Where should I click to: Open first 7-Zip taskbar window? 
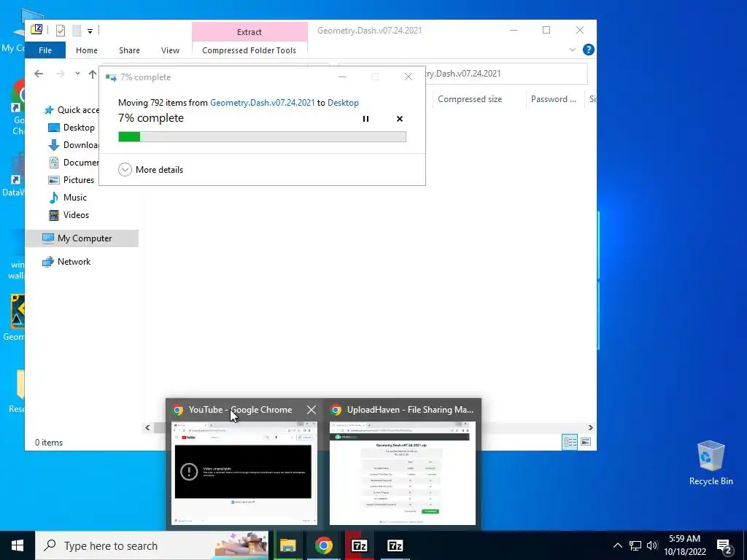[359, 545]
